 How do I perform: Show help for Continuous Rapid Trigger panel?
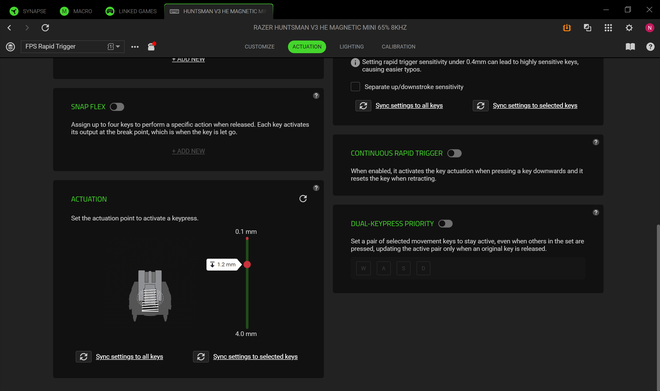[x=596, y=142]
